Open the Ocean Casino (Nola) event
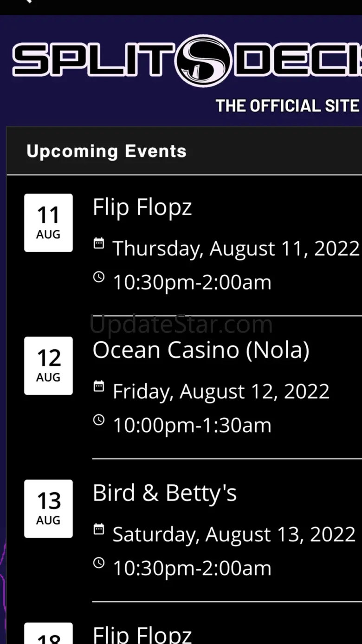Screen dimensions: 362x644 pos(201,350)
